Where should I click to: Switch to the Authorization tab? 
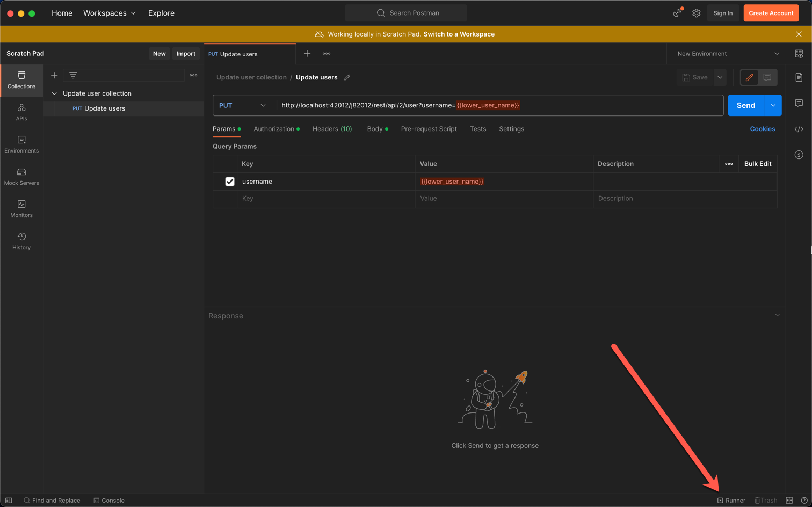[276, 129]
